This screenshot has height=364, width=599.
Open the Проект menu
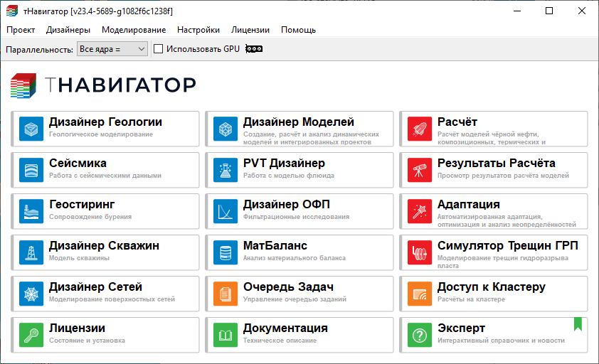[21, 30]
